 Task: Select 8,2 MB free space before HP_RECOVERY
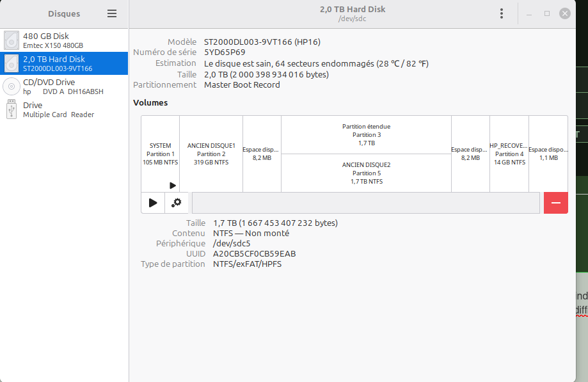tap(470, 154)
